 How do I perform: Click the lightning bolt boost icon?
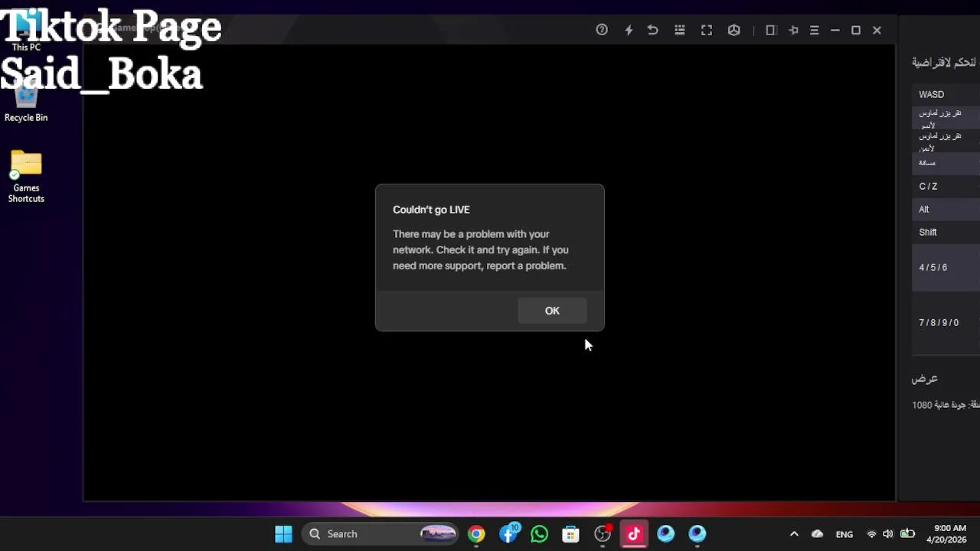[629, 30]
